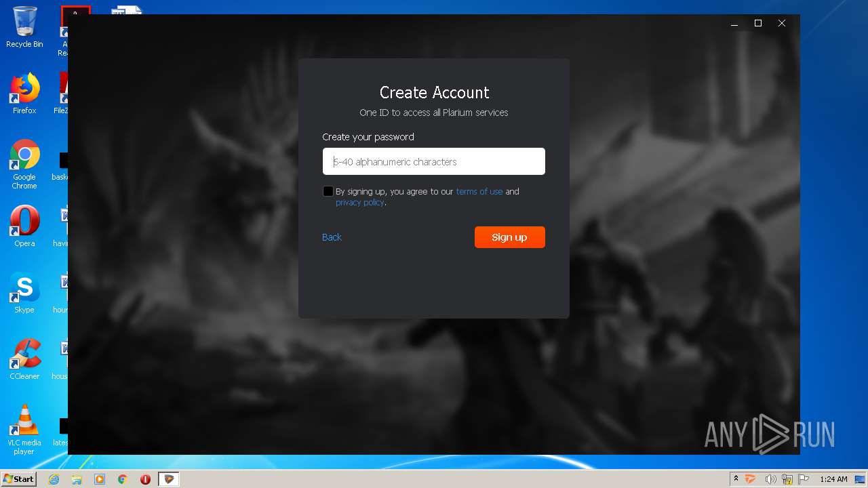
Task: Open Chrome from the taskbar
Action: (123, 479)
